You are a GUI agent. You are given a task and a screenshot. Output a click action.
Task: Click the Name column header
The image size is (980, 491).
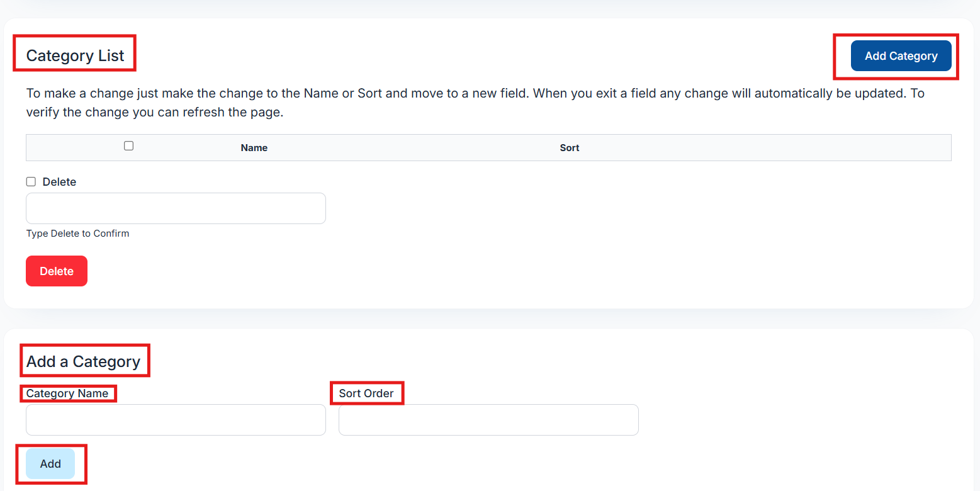pyautogui.click(x=254, y=148)
